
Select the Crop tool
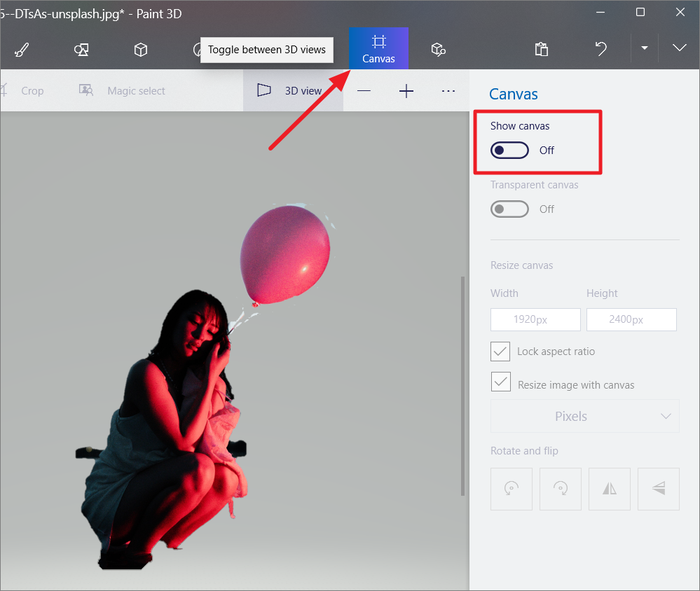(x=23, y=90)
